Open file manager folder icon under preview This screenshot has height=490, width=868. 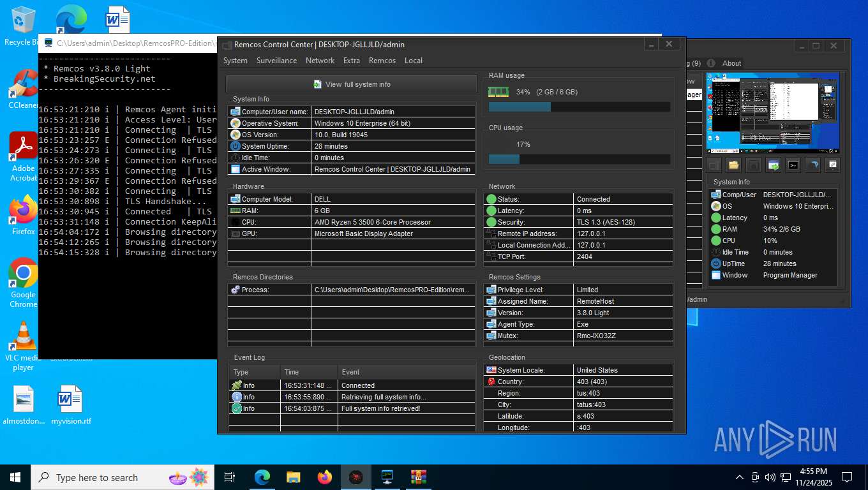pos(733,165)
